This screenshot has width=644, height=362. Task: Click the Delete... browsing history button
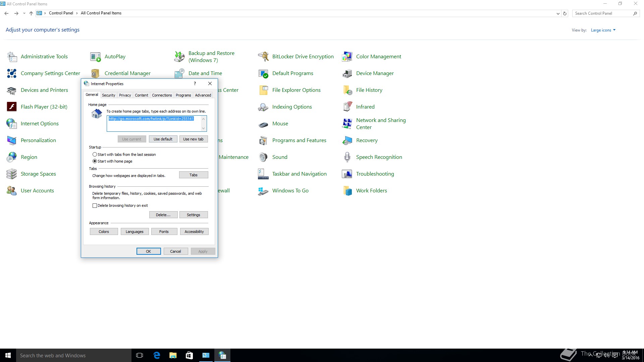163,215
